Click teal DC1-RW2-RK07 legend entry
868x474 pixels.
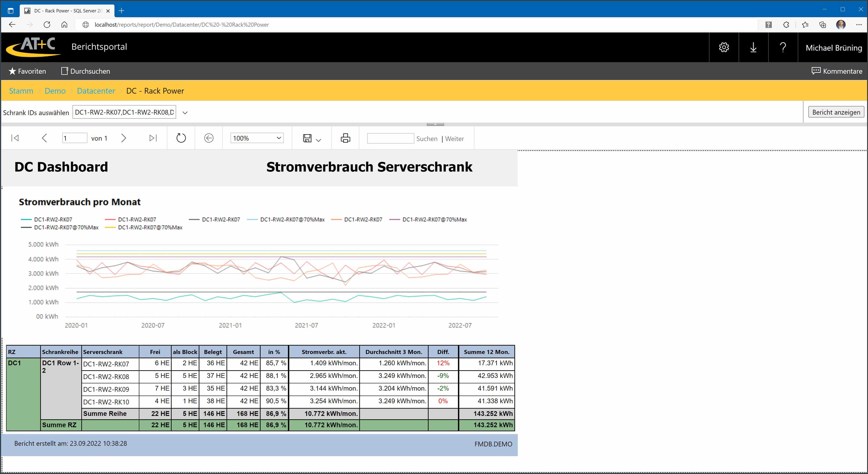point(47,220)
